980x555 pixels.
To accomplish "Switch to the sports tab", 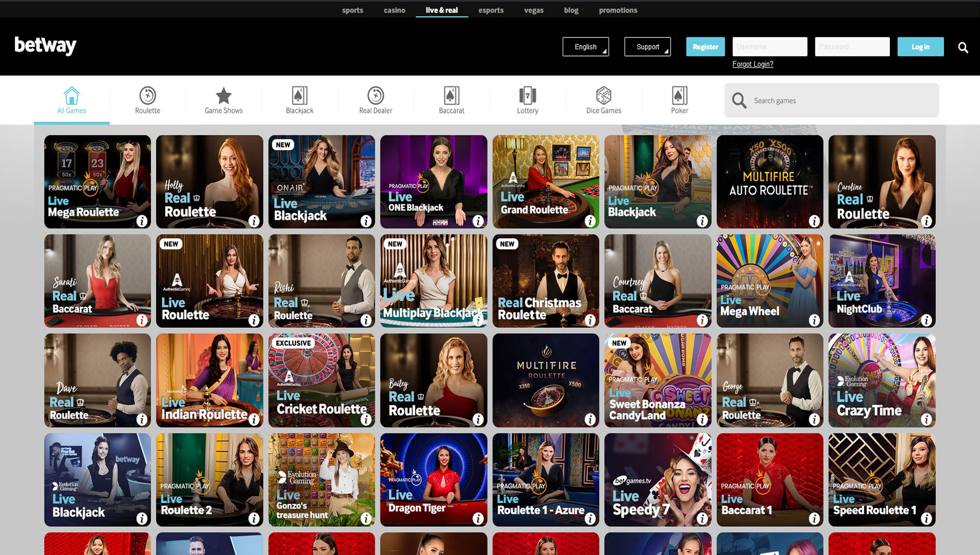I will click(353, 9).
